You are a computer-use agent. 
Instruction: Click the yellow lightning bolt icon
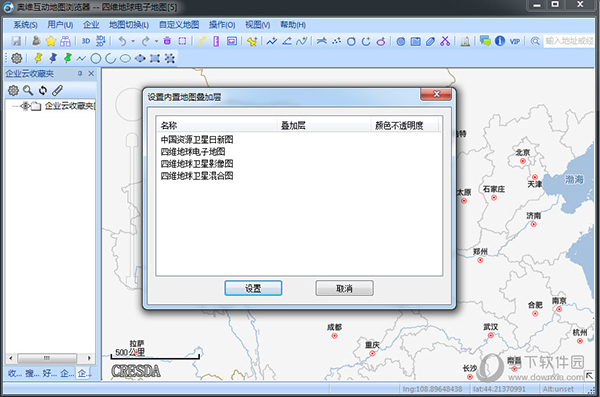(202, 41)
